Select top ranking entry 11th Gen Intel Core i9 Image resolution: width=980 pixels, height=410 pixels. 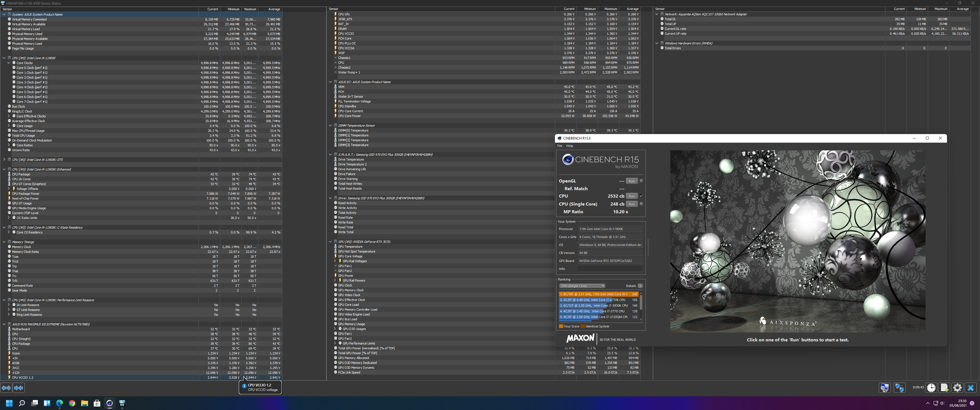tap(599, 294)
